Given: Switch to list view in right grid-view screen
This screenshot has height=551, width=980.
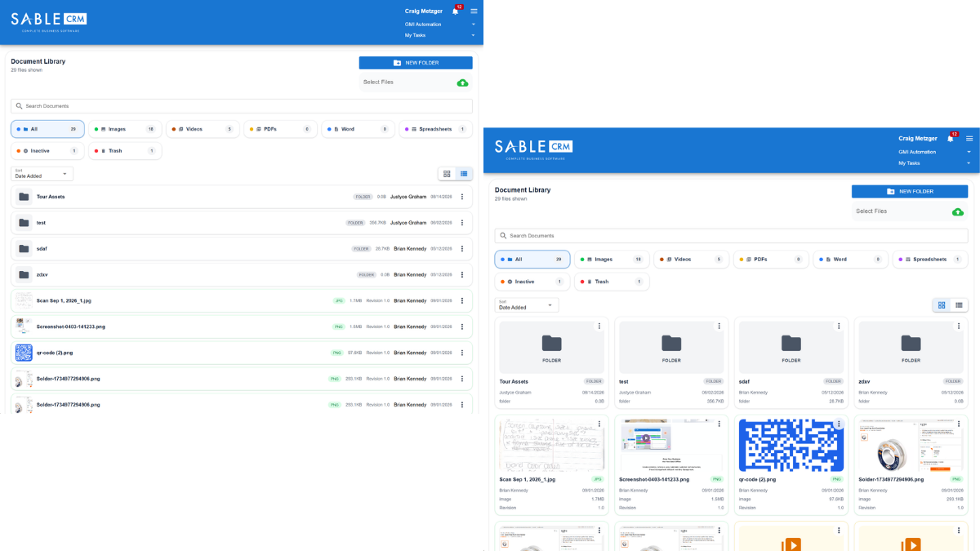Looking at the screenshot, I should coord(959,304).
